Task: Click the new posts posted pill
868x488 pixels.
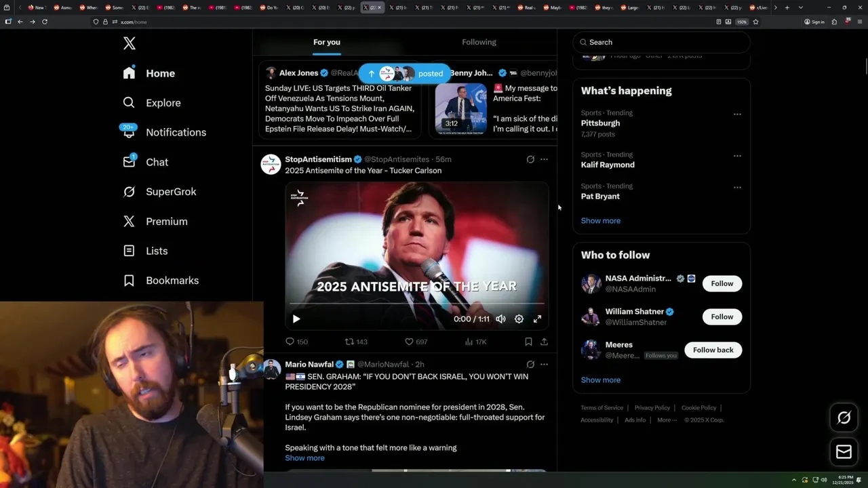Action: click(x=406, y=73)
